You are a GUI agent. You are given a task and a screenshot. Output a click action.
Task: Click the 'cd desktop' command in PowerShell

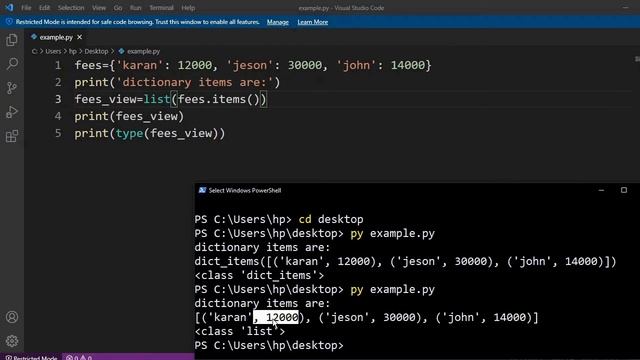[331, 219]
